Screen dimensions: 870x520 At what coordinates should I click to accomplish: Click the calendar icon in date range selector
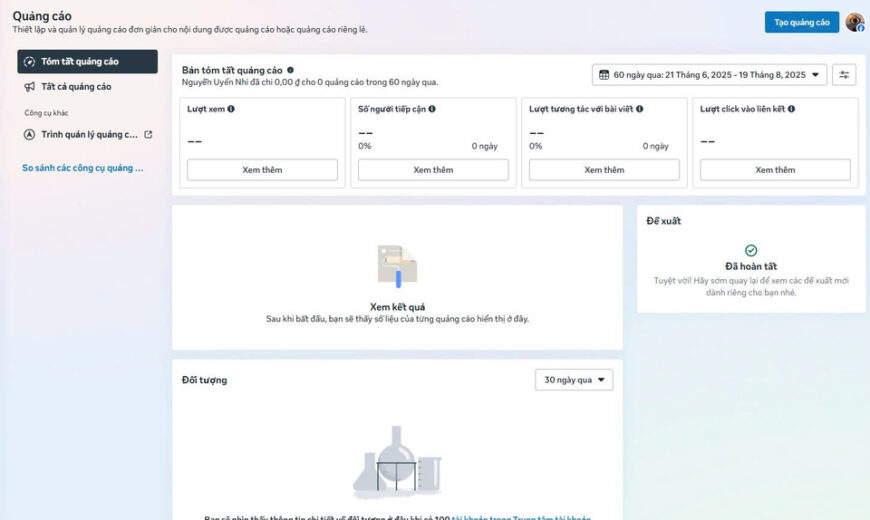pyautogui.click(x=603, y=75)
